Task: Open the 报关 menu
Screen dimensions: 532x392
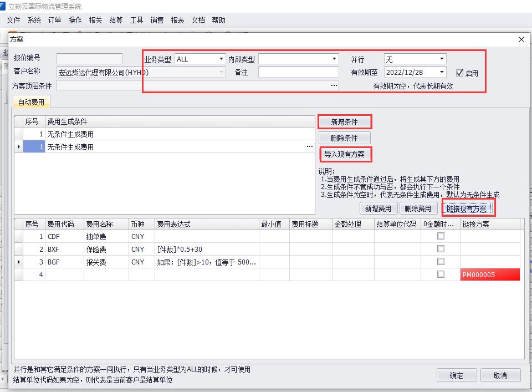Action: pos(95,20)
